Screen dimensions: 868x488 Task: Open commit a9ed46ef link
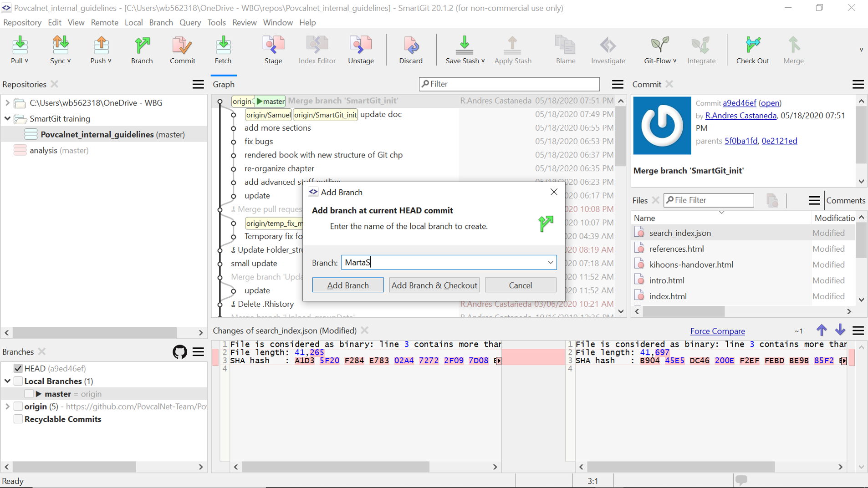(739, 103)
